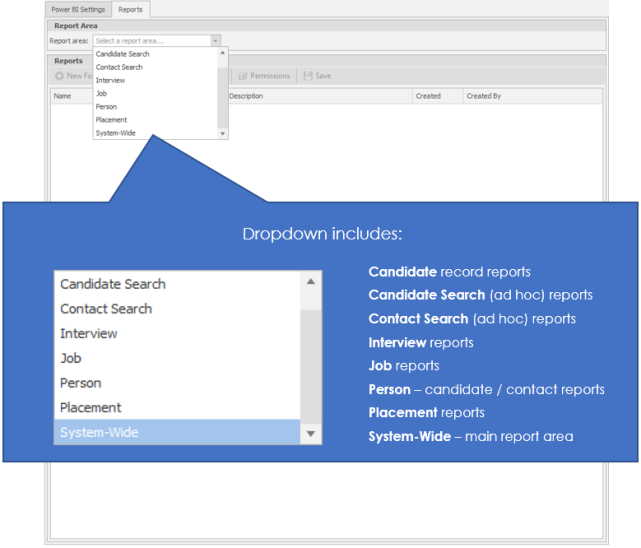This screenshot has height=548, width=641.
Task: Open the Report area dropdown arrow
Action: 215,41
